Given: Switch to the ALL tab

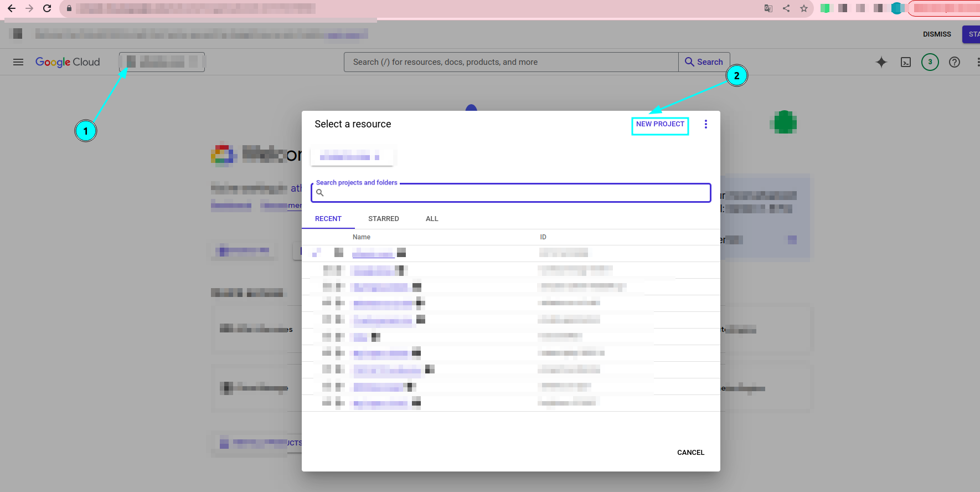Looking at the screenshot, I should (432, 219).
